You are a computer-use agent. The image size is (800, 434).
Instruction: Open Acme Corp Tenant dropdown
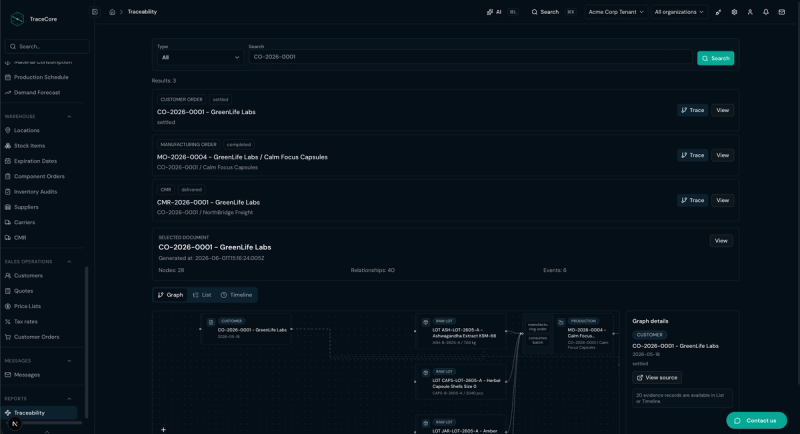pos(616,12)
